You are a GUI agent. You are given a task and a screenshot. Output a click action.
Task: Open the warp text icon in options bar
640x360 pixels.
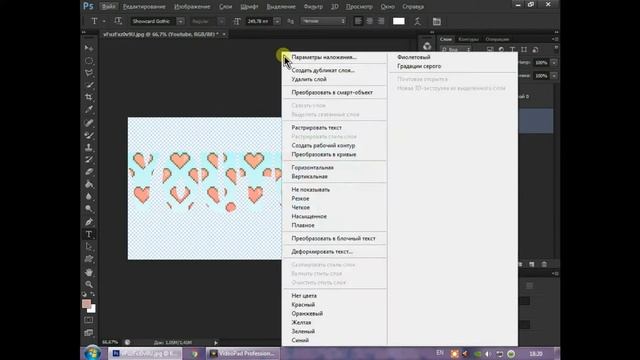[x=417, y=21]
